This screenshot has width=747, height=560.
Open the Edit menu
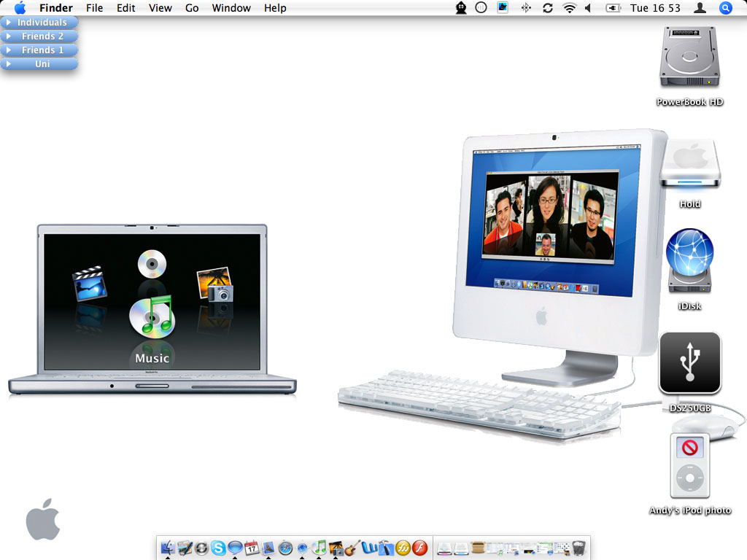coord(125,7)
